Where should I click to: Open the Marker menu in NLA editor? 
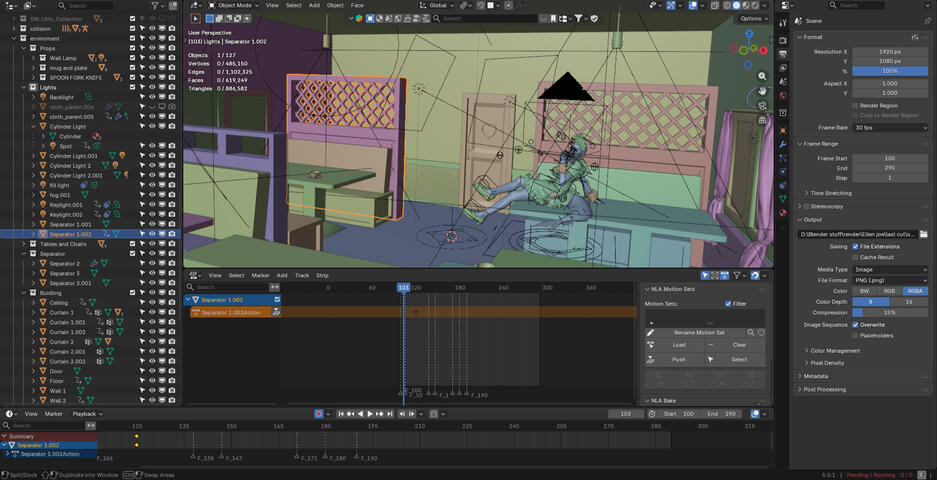point(260,275)
